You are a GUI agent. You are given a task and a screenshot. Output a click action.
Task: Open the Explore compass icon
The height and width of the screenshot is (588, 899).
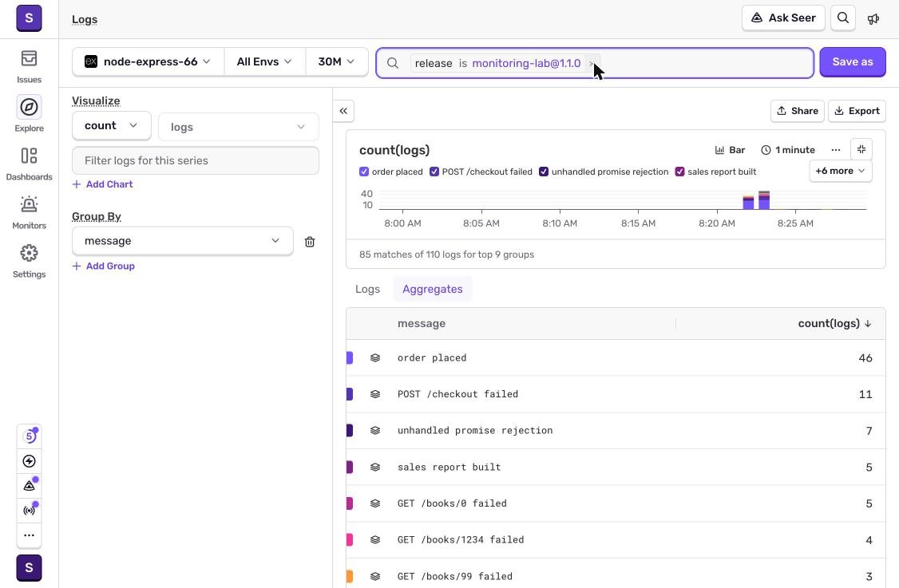[x=29, y=107]
